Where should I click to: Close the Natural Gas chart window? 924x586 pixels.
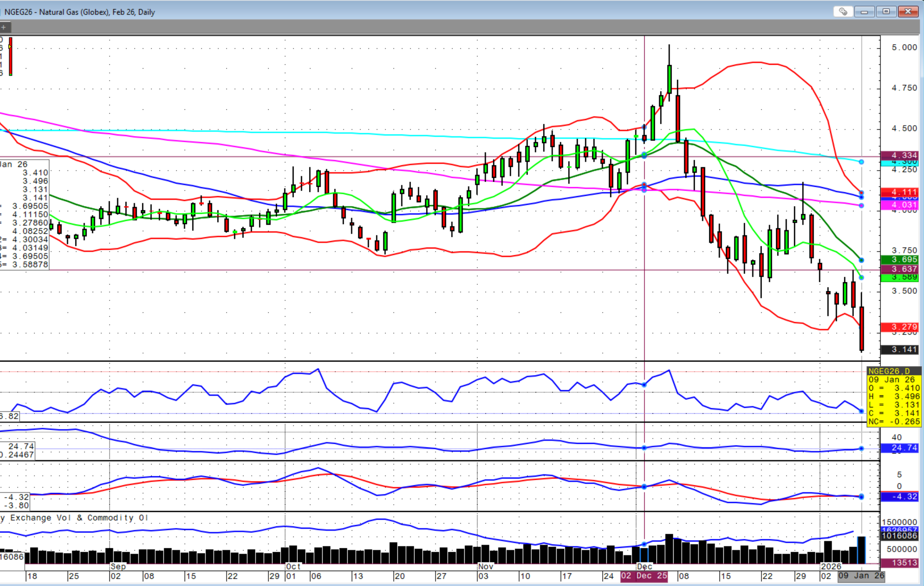pyautogui.click(x=908, y=12)
